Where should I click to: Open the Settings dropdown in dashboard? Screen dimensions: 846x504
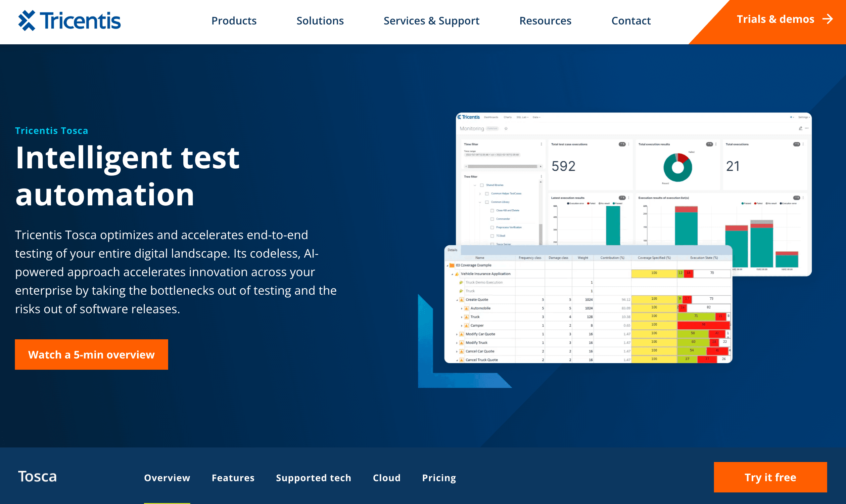pyautogui.click(x=804, y=117)
